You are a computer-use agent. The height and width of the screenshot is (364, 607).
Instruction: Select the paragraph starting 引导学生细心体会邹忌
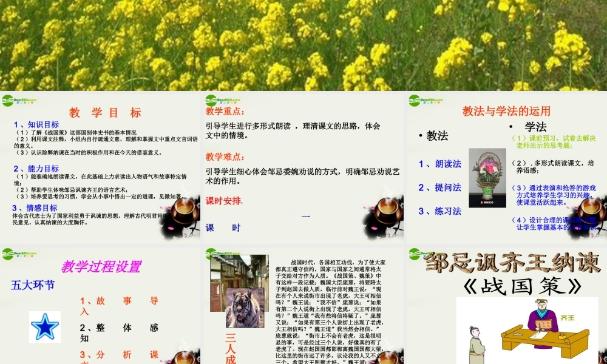pos(302,176)
